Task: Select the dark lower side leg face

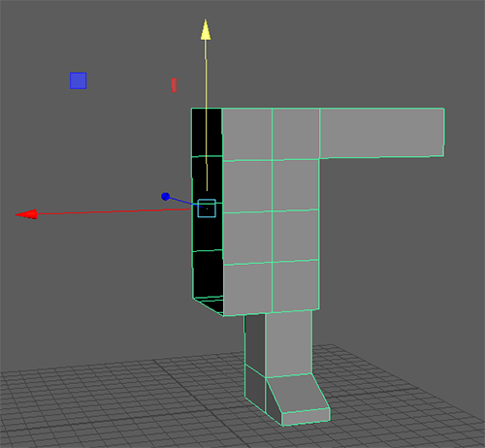Action: (x=255, y=388)
